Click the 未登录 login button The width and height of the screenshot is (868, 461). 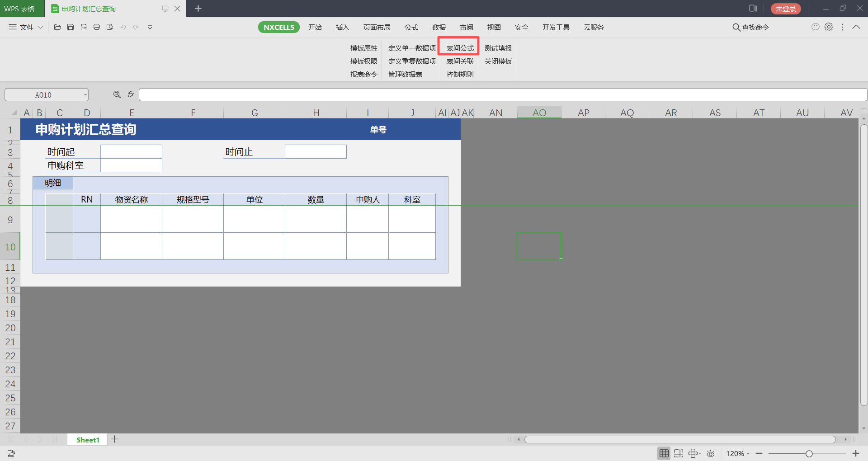[x=785, y=9]
